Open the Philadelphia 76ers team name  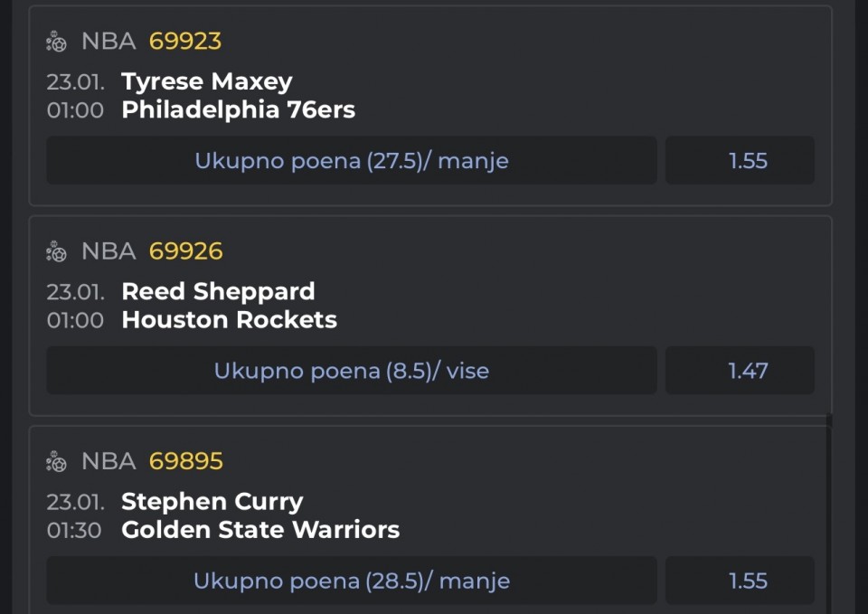coord(238,110)
